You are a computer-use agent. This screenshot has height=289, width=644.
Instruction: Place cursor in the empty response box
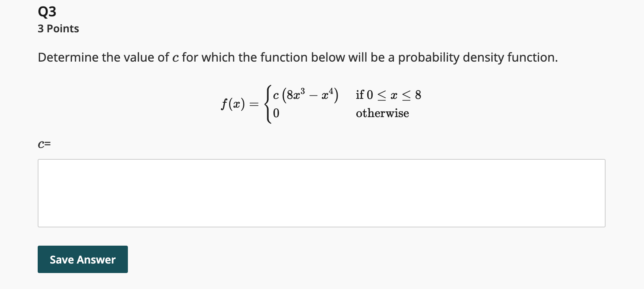322,193
